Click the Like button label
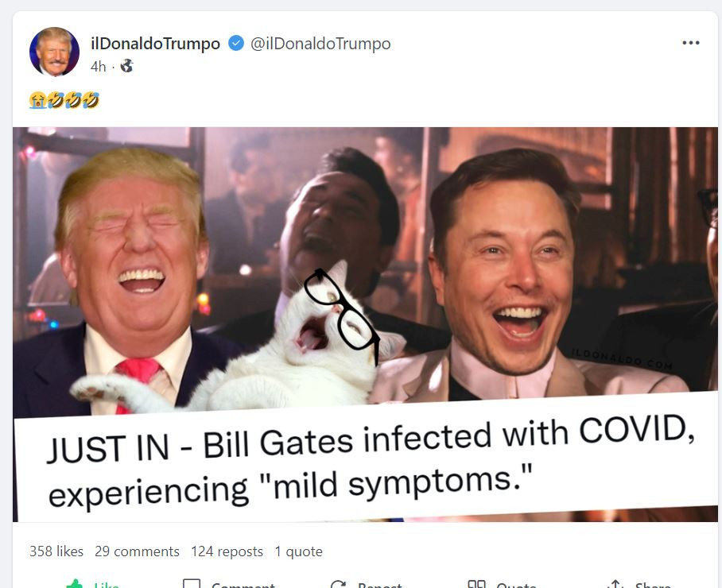 (107, 586)
